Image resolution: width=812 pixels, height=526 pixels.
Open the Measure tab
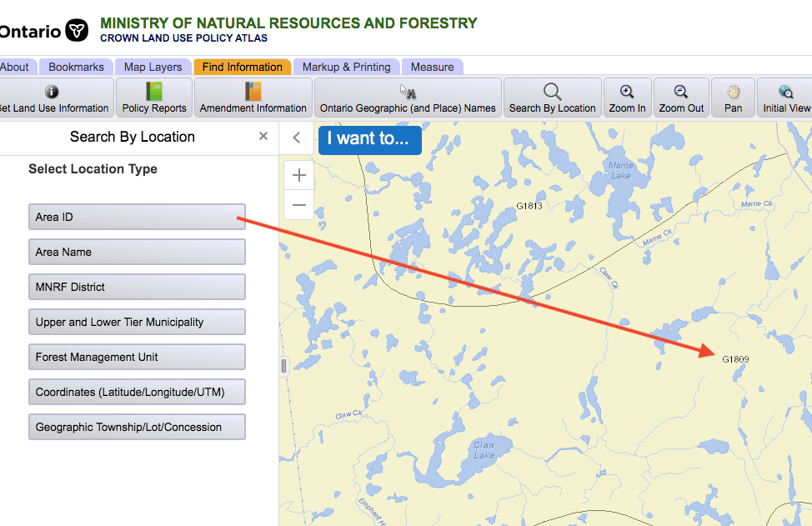tap(432, 67)
